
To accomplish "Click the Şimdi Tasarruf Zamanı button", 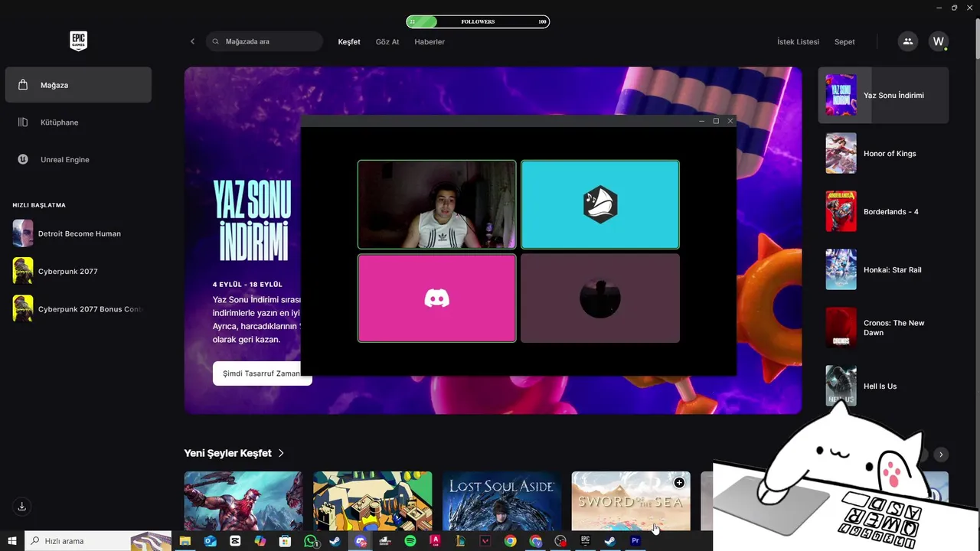I will click(262, 373).
